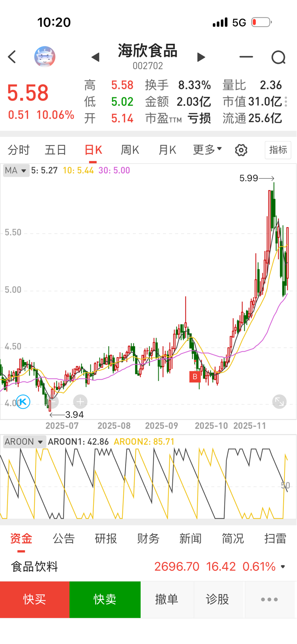Image resolution: width=297 pixels, height=644 pixels.
Task: Switch to 月K tab
Action: tap(167, 150)
